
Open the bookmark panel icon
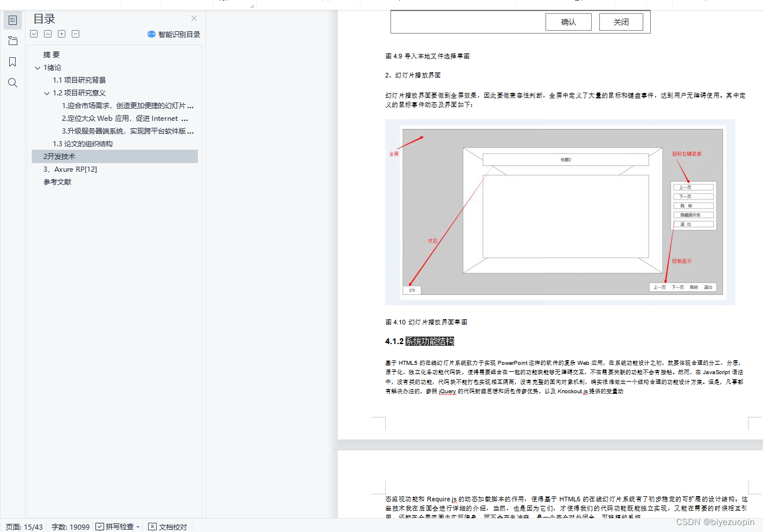point(12,61)
